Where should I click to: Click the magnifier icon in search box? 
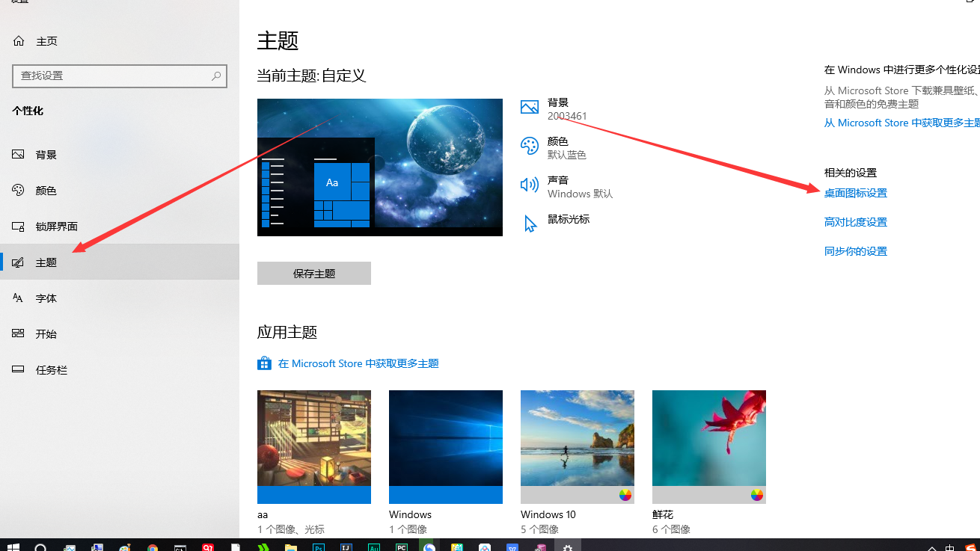(215, 76)
